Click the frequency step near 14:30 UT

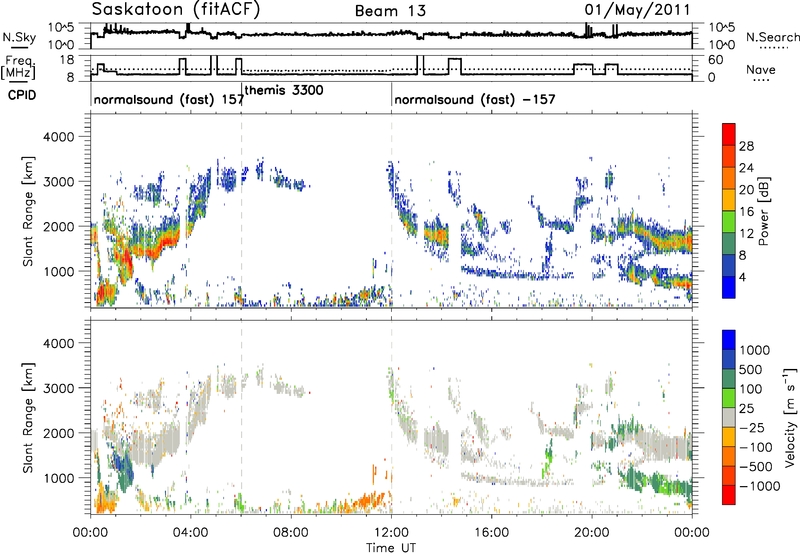pyautogui.click(x=455, y=66)
